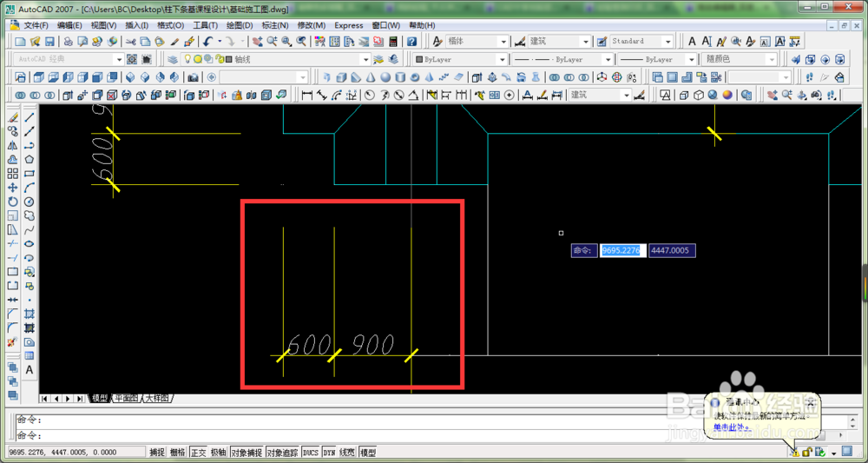This screenshot has height=463, width=868.
Task: Select the Array modify tool
Action: point(13,174)
